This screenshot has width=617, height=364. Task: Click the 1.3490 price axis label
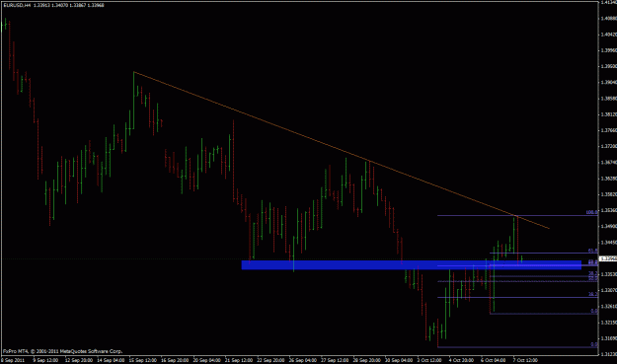point(609,227)
